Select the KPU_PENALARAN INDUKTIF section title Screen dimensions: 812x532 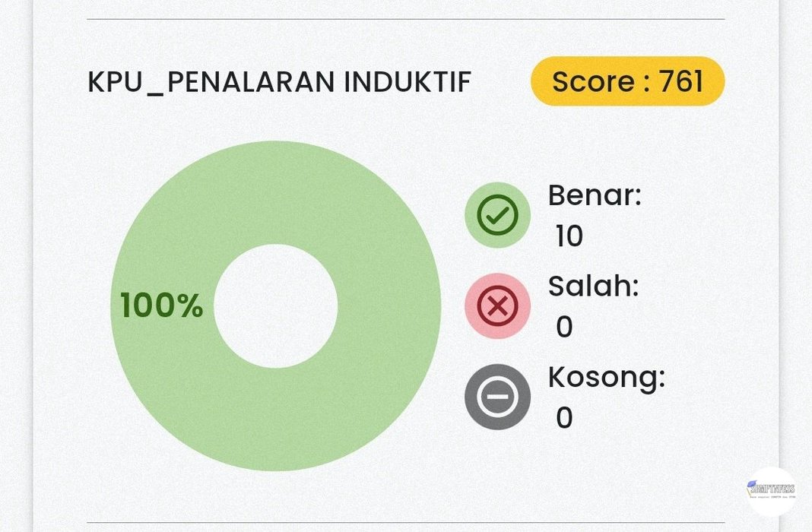tap(279, 82)
